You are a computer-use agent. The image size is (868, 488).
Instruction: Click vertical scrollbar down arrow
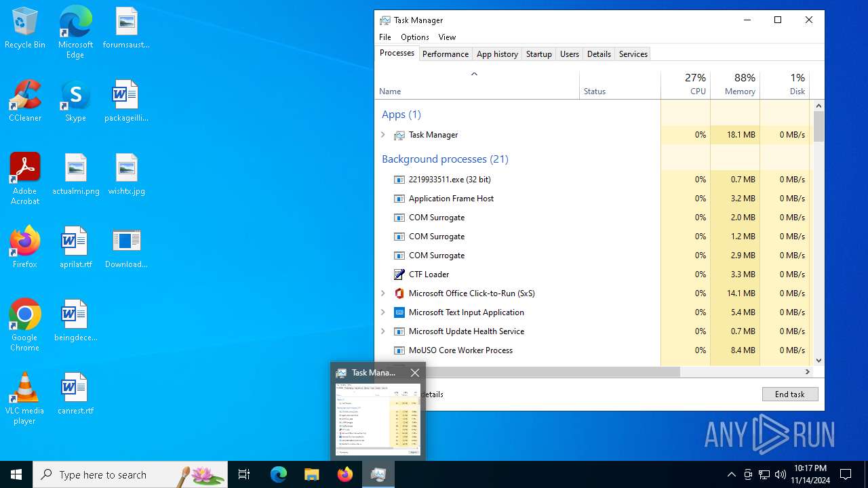click(818, 361)
